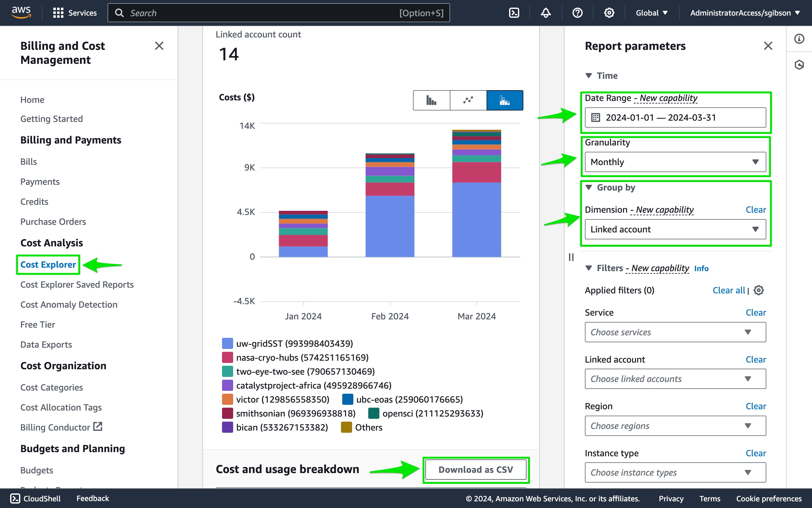Click the Mar 2024 blue bar segment
Screen dimensions: 812x508
[476, 220]
